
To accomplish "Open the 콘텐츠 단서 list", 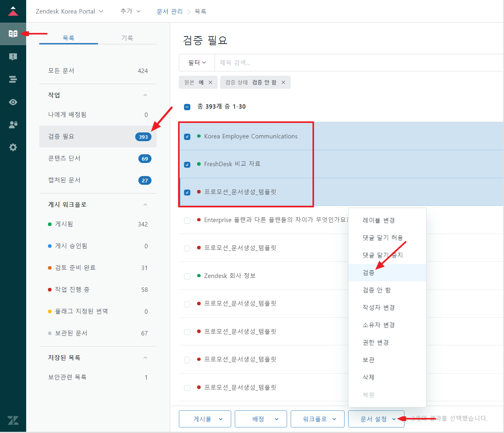I will (98, 158).
